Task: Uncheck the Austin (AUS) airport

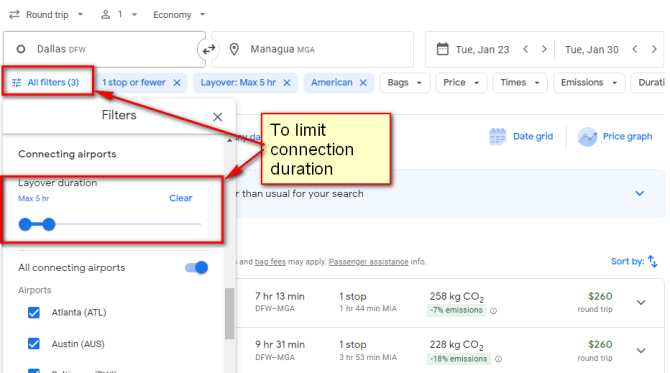Action: pos(34,344)
